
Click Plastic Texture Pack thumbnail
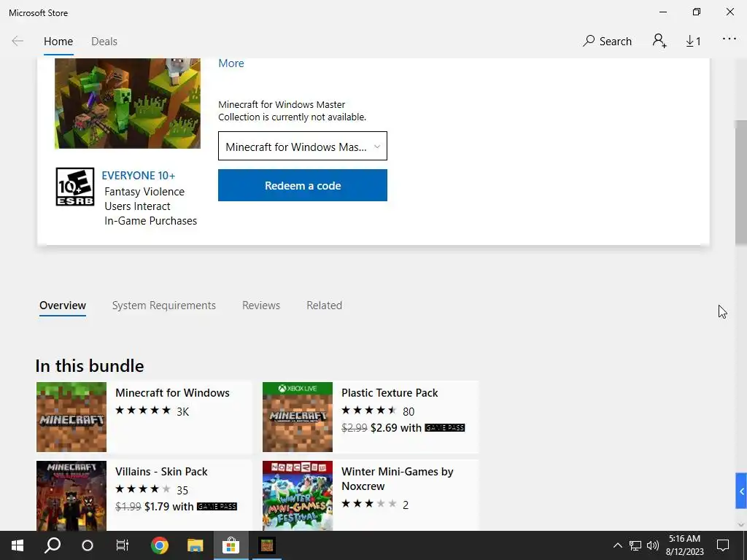pyautogui.click(x=298, y=417)
